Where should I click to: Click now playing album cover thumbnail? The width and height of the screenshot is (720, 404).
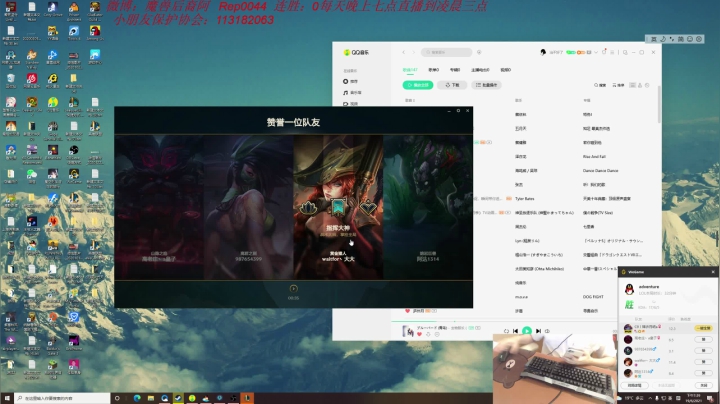[408, 331]
